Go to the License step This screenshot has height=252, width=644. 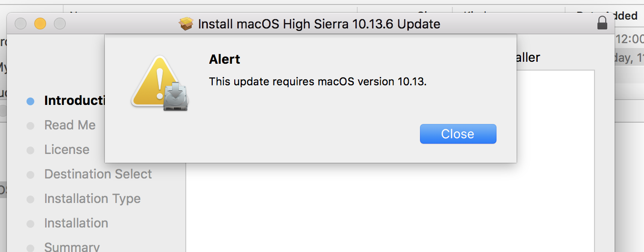[x=67, y=150]
